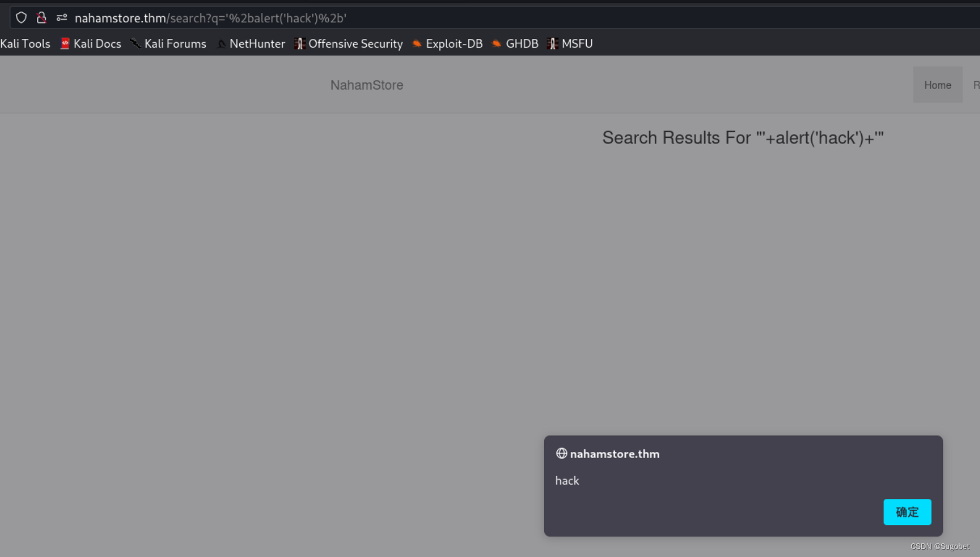Open the Kali Tools bookmark
Screen dimensions: 980x557
click(25, 43)
